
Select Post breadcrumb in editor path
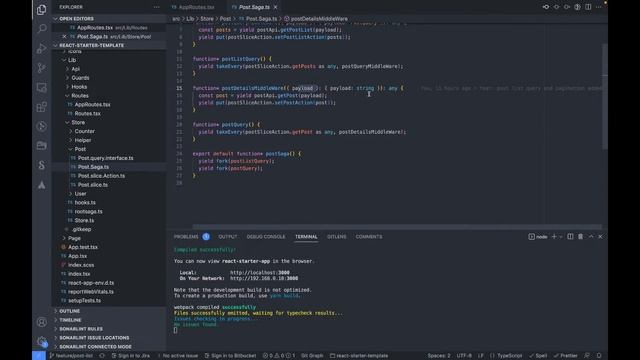225,19
